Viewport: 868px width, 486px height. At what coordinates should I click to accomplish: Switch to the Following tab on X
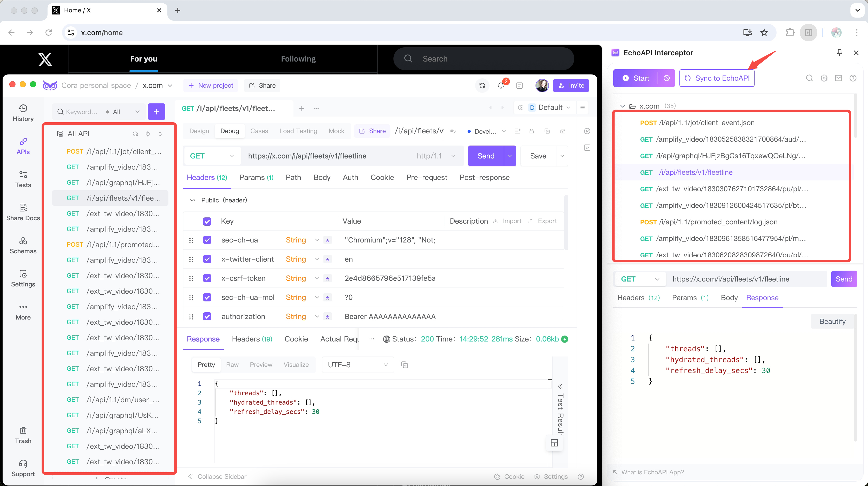pyautogui.click(x=298, y=59)
